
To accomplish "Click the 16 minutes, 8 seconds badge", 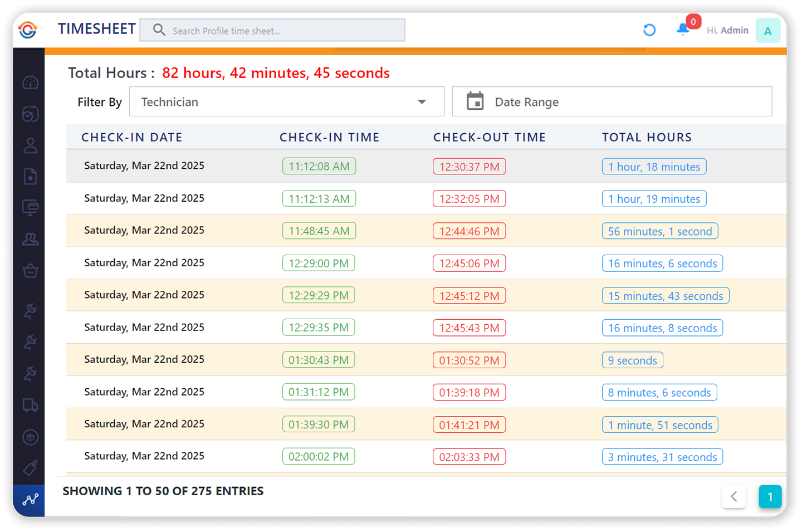I will [x=663, y=328].
